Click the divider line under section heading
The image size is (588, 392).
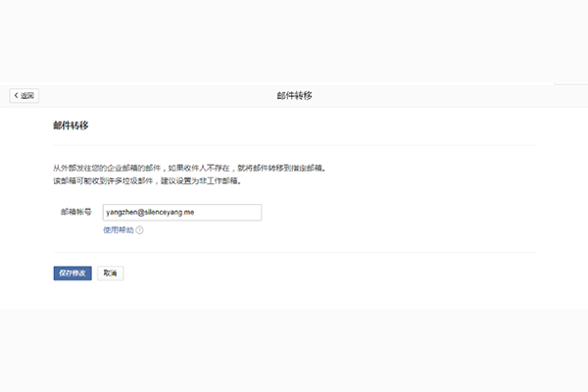tap(294, 145)
